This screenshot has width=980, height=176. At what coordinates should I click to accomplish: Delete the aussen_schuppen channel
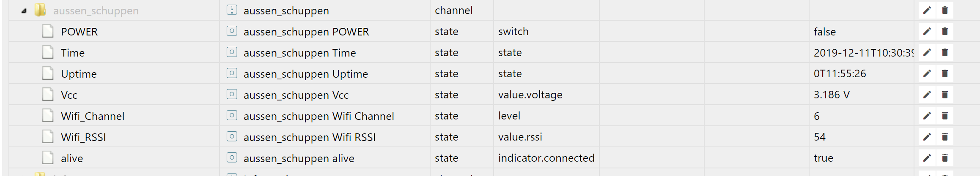pos(945,11)
